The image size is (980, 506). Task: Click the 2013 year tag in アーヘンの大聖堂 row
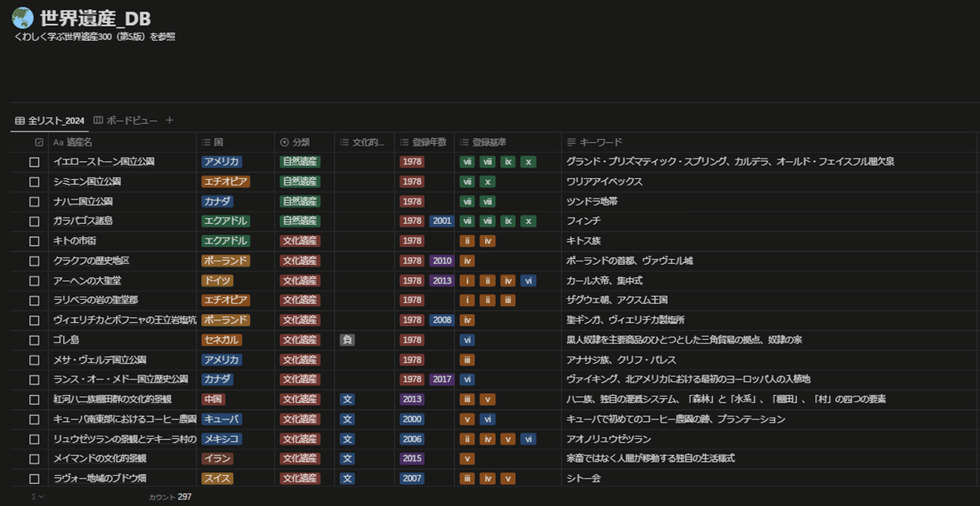point(442,280)
